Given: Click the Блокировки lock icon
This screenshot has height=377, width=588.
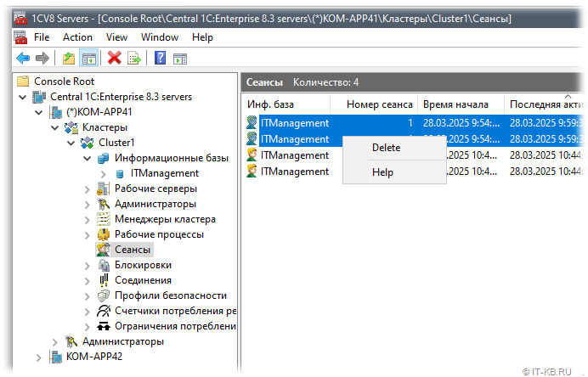Looking at the screenshot, I should [103, 265].
